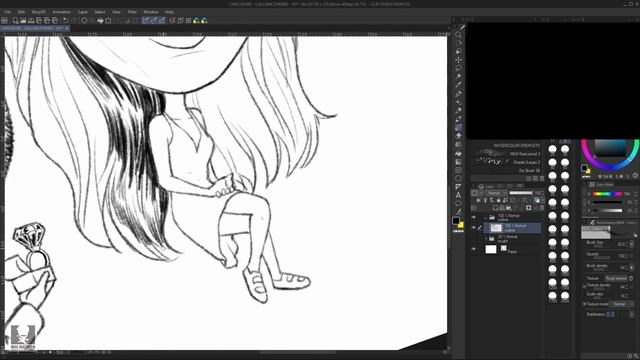
Task: Open the Layer menu
Action: click(83, 12)
